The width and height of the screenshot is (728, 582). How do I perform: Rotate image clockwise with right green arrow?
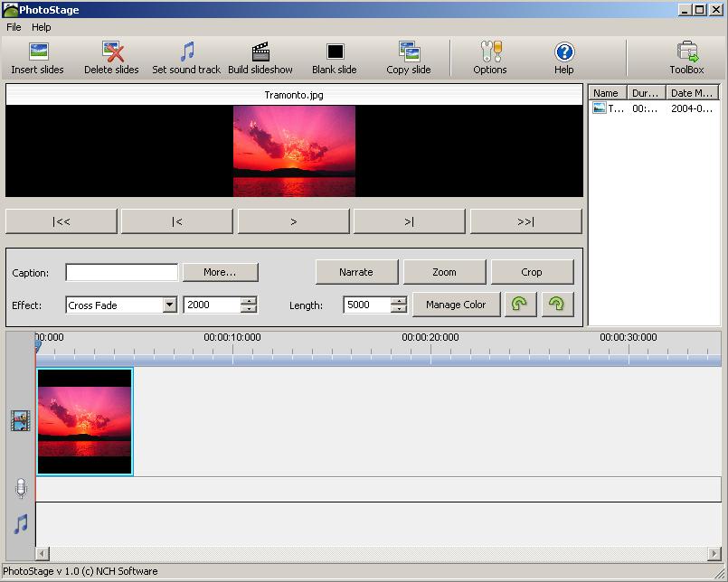click(x=557, y=305)
